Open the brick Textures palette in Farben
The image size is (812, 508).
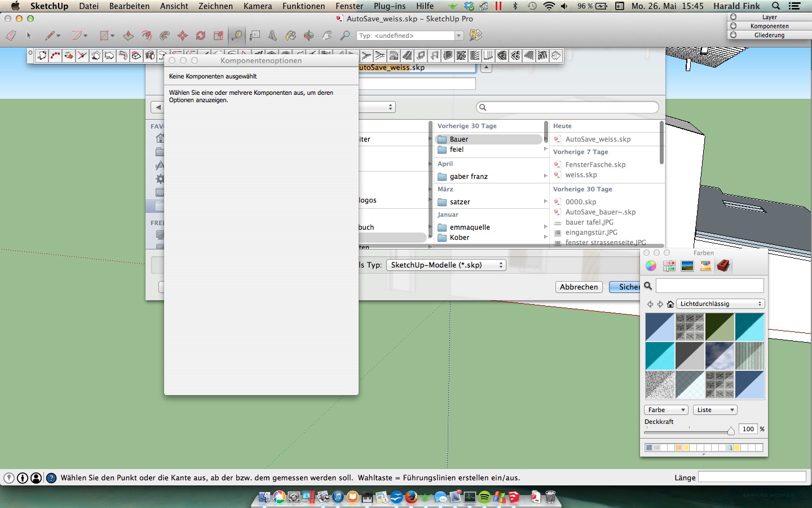(723, 266)
